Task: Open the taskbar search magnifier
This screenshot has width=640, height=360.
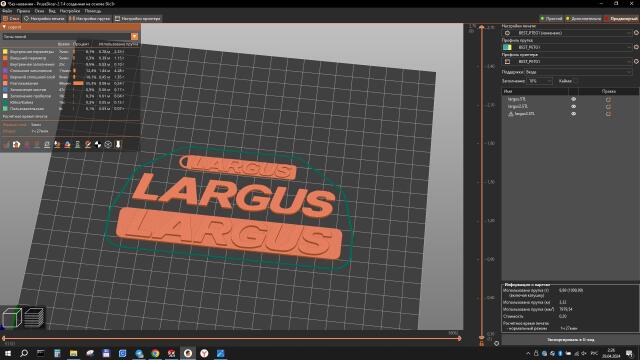Action: [x=24, y=353]
